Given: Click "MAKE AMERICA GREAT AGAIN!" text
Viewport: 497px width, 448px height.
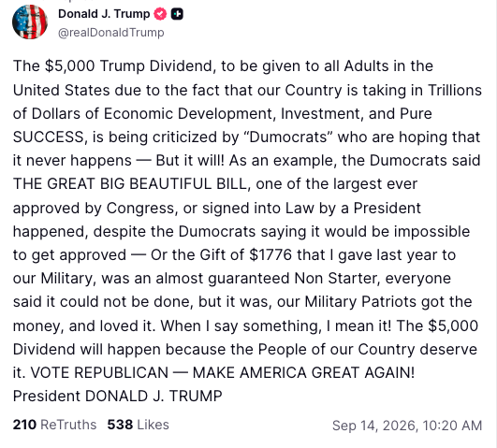Looking at the screenshot, I should click(303, 373).
